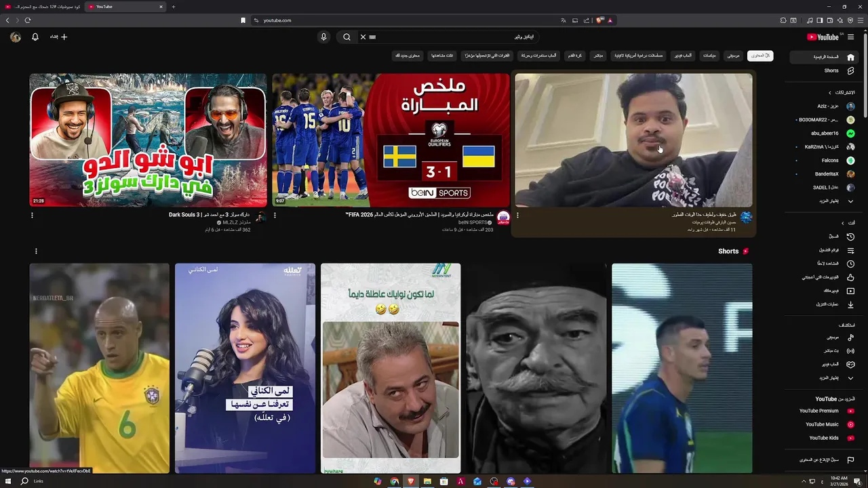
Task: Click the voice search microphone icon
Action: click(x=323, y=37)
